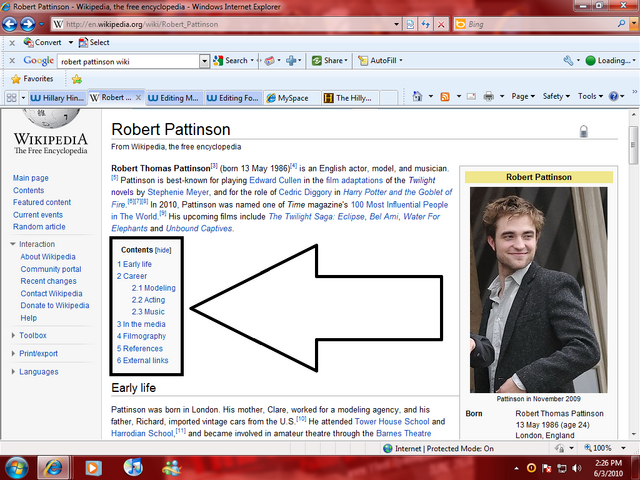Click the RSS Feeds icon
The width and height of the screenshot is (640, 480).
tap(445, 96)
